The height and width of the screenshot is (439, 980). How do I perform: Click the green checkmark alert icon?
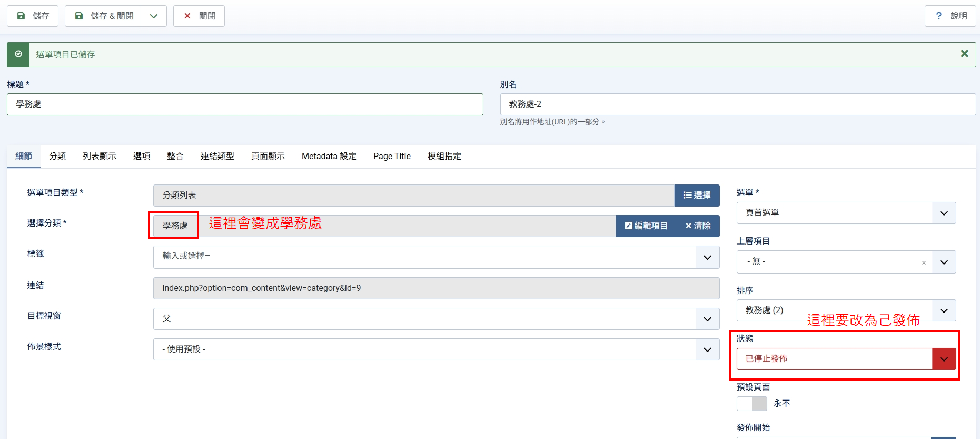[18, 54]
